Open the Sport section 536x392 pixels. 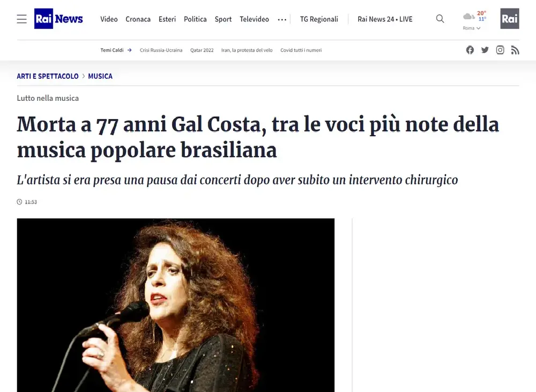(223, 19)
